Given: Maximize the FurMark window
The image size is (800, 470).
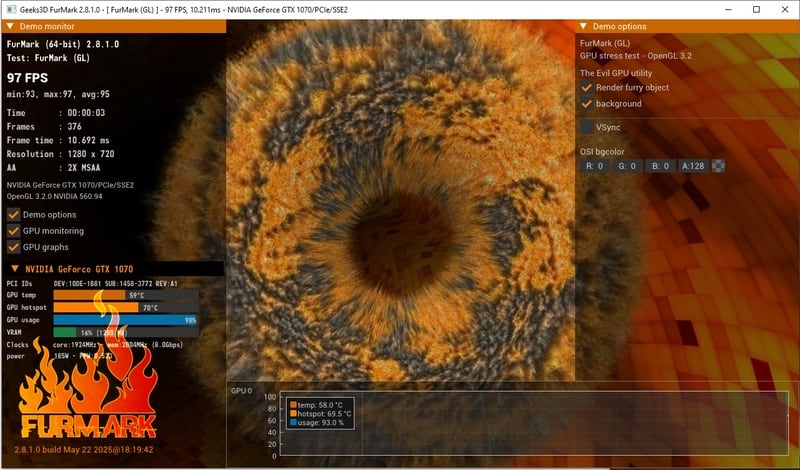Looking at the screenshot, I should click(756, 9).
